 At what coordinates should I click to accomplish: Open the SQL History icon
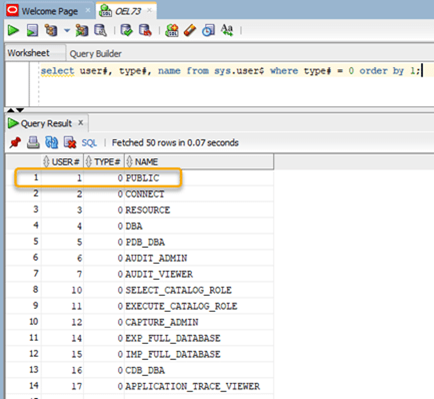click(208, 30)
